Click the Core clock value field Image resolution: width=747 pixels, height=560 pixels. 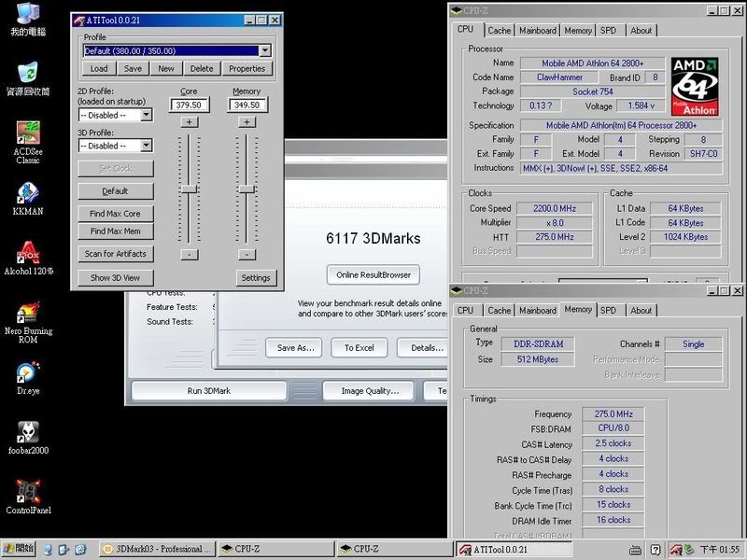click(x=190, y=105)
